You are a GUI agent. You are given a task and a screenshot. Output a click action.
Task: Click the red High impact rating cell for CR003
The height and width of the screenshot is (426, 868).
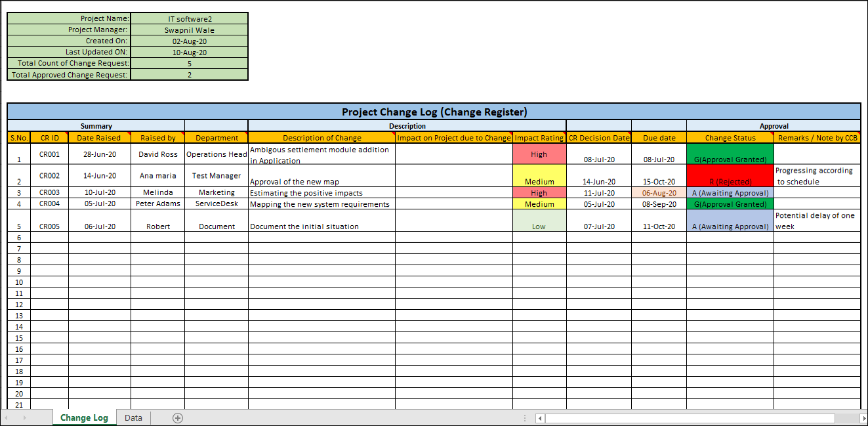(x=539, y=192)
